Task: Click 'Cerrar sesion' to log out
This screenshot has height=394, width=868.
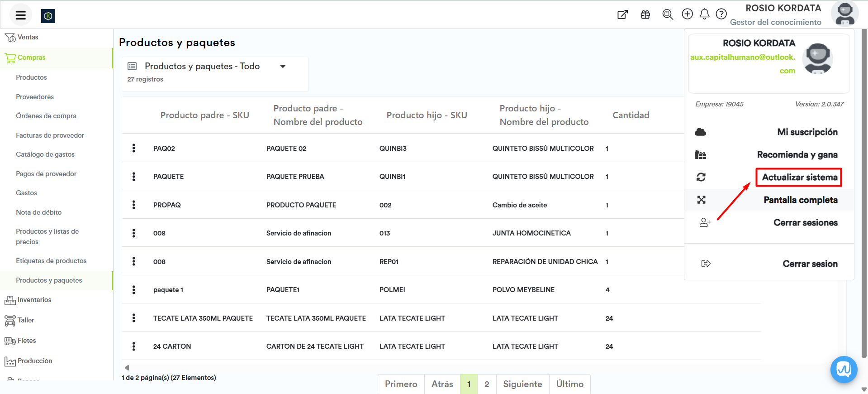Action: pos(810,264)
